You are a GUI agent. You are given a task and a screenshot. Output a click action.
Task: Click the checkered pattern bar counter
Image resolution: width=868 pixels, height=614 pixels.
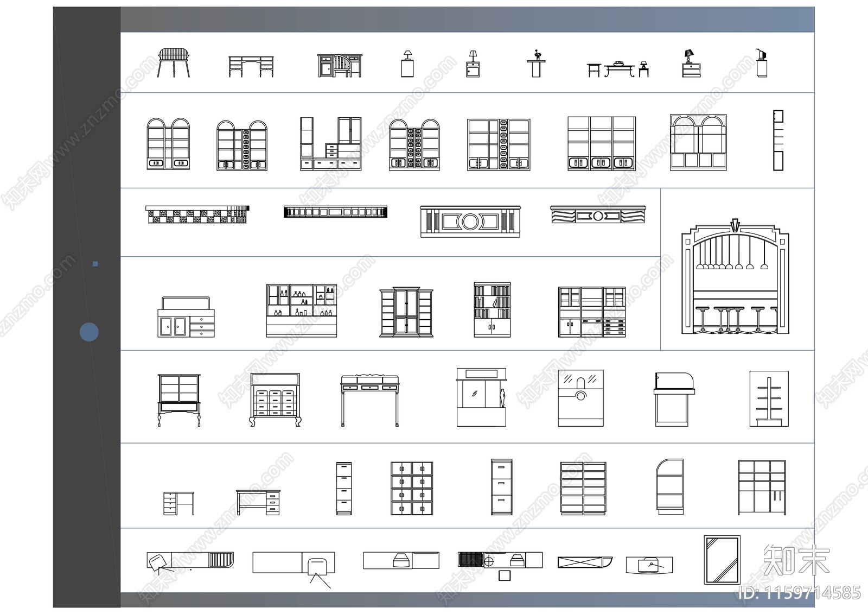(197, 214)
